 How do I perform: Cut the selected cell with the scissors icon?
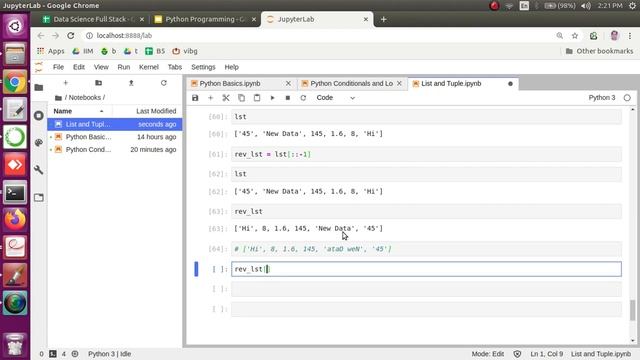point(226,98)
